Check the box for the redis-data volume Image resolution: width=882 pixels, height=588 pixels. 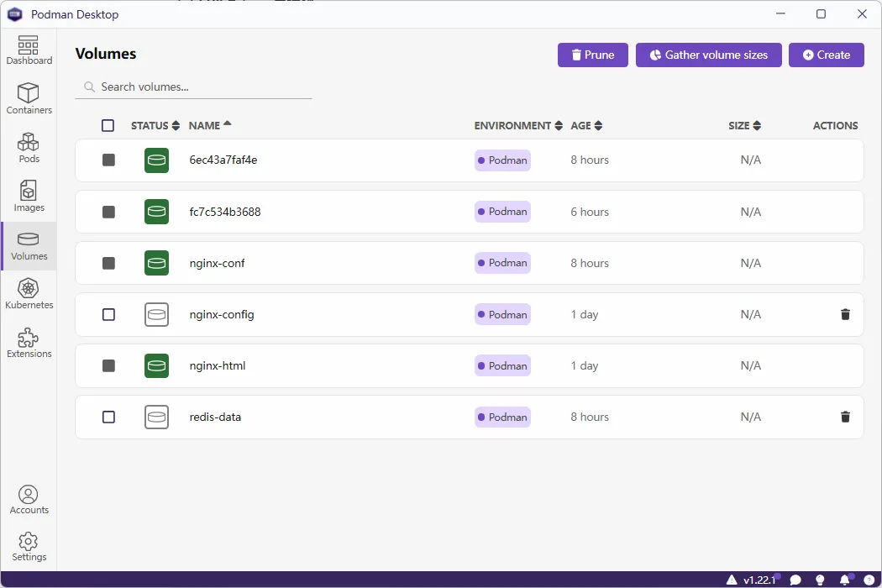[108, 417]
